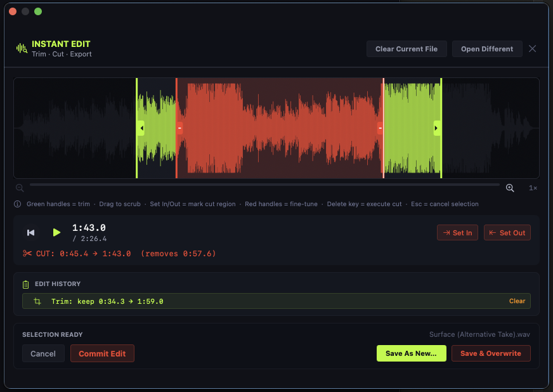Click the crop icon in the Trim entry
This screenshot has width=553, height=392.
coord(37,301)
